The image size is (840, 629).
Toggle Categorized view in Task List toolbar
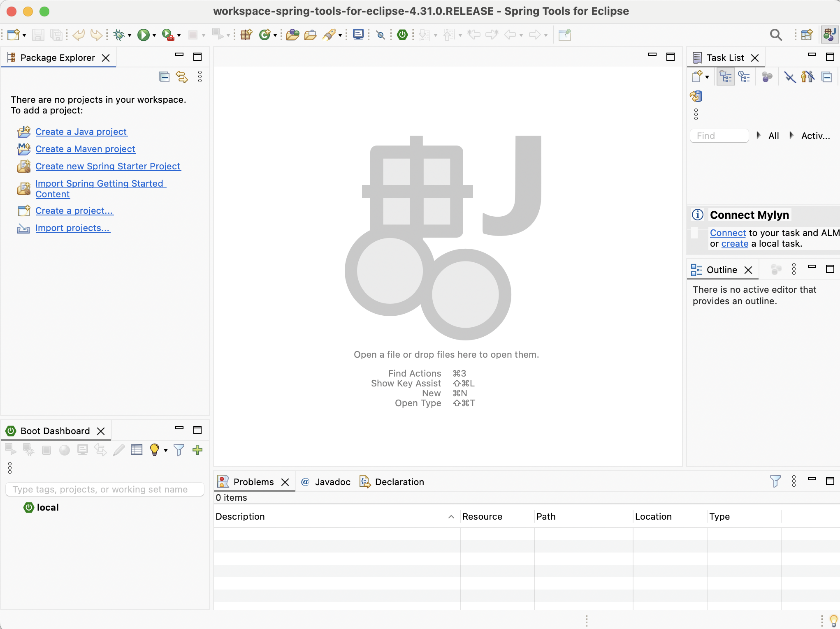click(x=725, y=77)
